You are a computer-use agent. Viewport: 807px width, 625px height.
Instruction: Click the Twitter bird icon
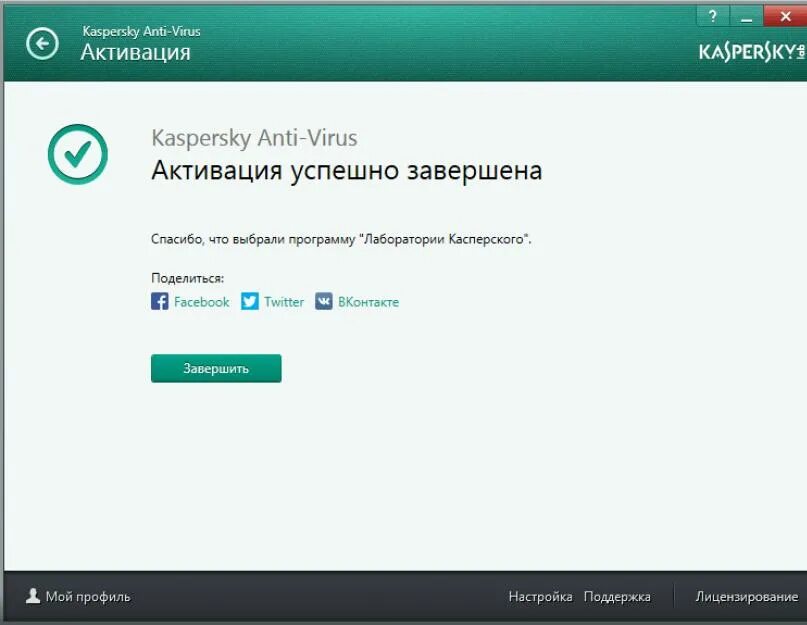click(250, 301)
